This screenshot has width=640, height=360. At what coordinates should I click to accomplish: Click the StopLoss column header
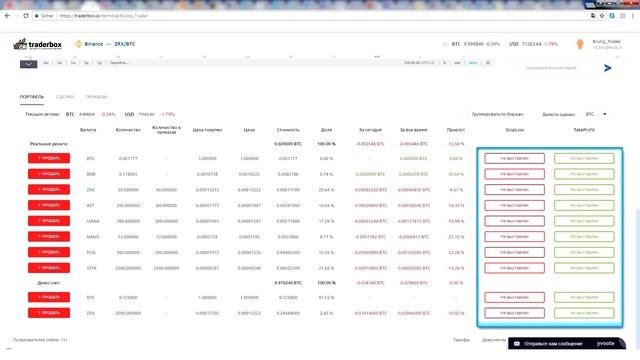pos(514,130)
